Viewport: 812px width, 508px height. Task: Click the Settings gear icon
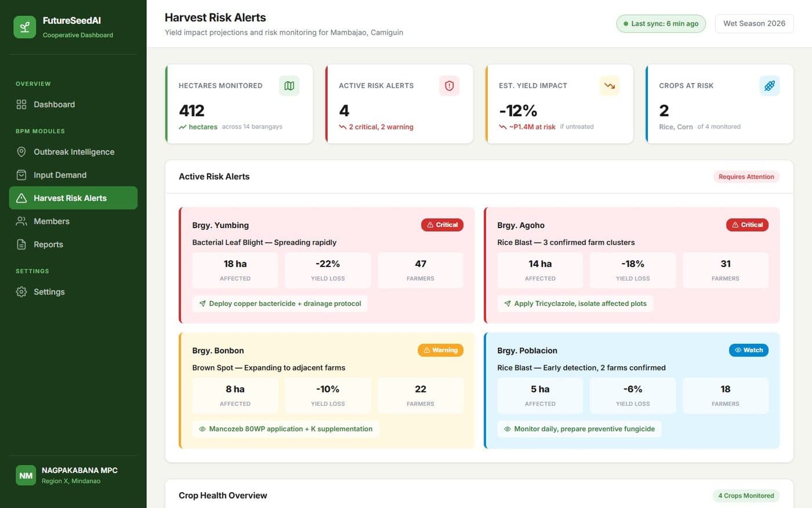21,292
